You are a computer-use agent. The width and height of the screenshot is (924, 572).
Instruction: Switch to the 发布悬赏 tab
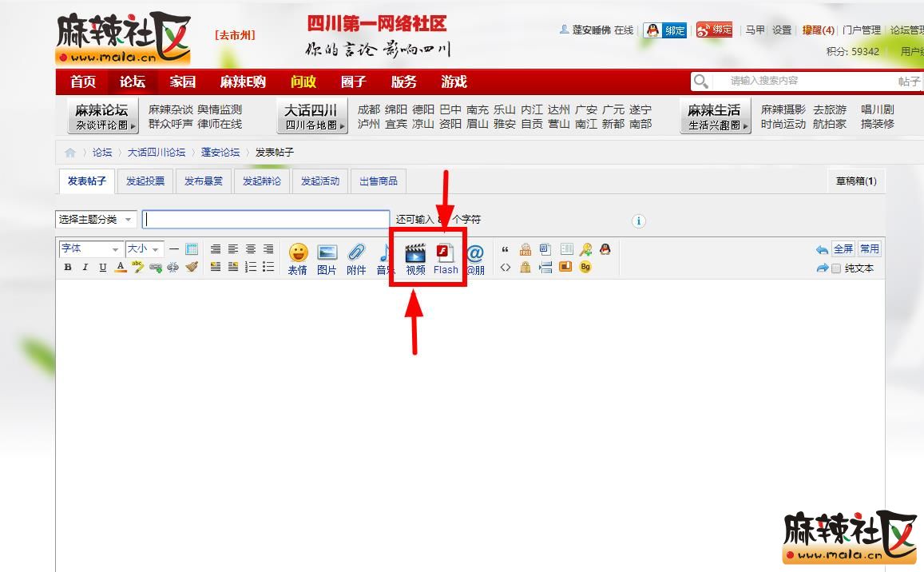click(204, 181)
